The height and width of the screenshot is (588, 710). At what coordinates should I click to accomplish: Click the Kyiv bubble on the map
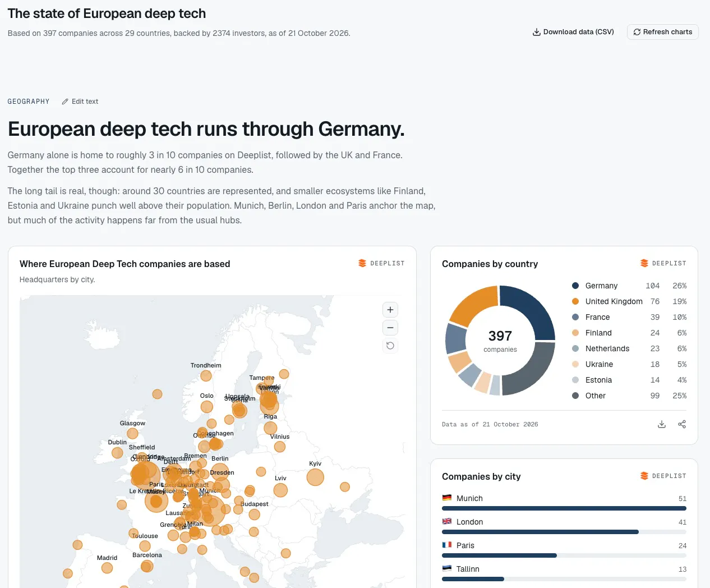315,477
